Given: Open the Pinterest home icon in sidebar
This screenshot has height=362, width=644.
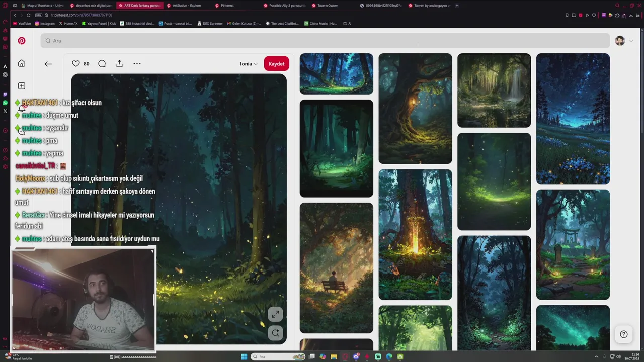Looking at the screenshot, I should tap(22, 63).
